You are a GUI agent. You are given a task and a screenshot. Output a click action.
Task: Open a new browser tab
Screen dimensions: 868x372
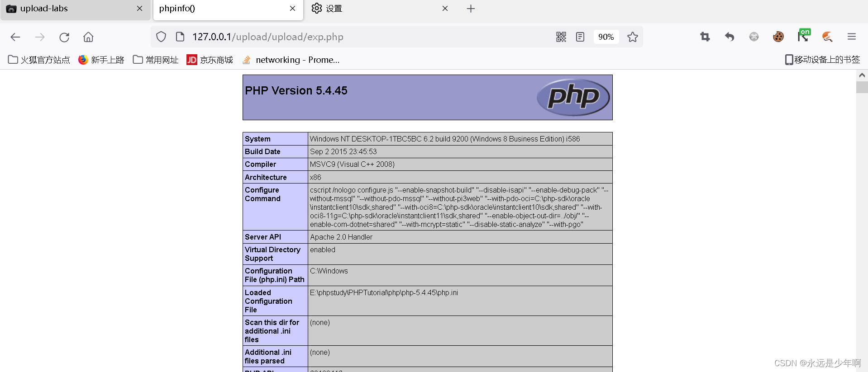[x=471, y=9]
